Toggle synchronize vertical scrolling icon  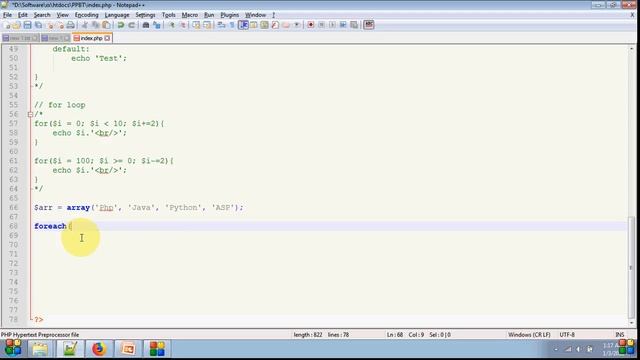[x=196, y=25]
